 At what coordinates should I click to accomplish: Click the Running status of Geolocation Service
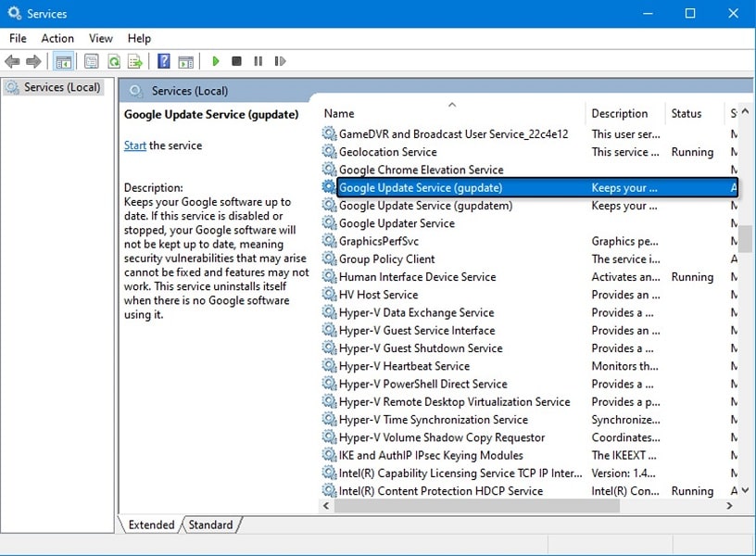click(x=692, y=151)
